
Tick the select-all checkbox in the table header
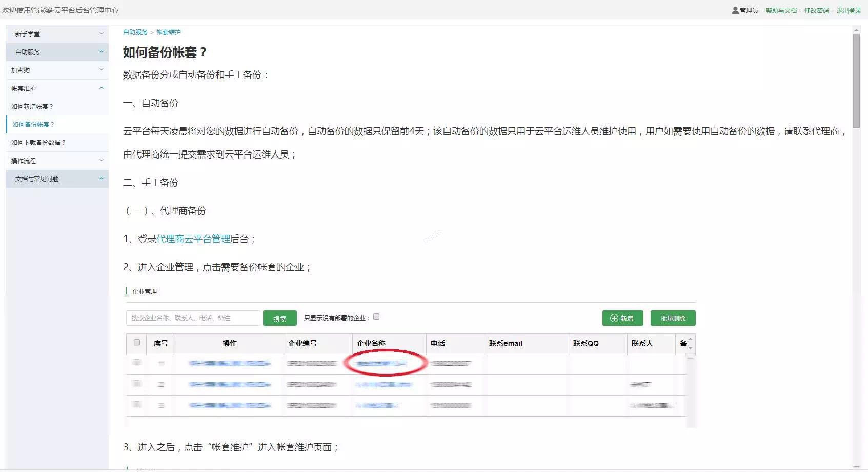click(x=137, y=342)
